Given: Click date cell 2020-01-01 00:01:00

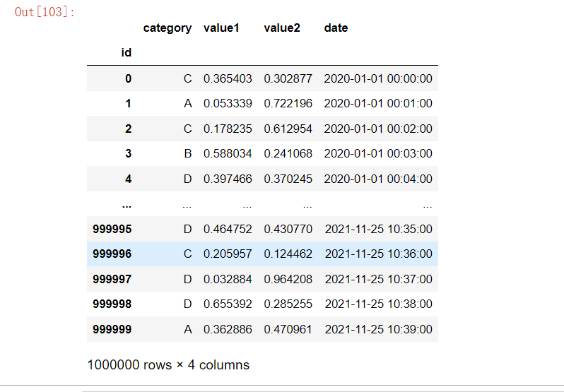Looking at the screenshot, I should (x=378, y=104).
